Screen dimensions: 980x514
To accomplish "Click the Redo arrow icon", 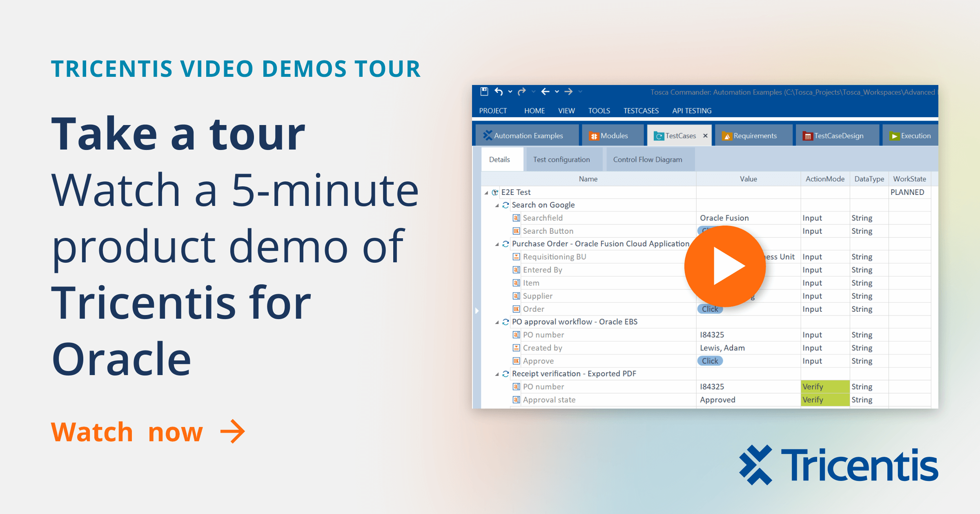I will [x=521, y=92].
